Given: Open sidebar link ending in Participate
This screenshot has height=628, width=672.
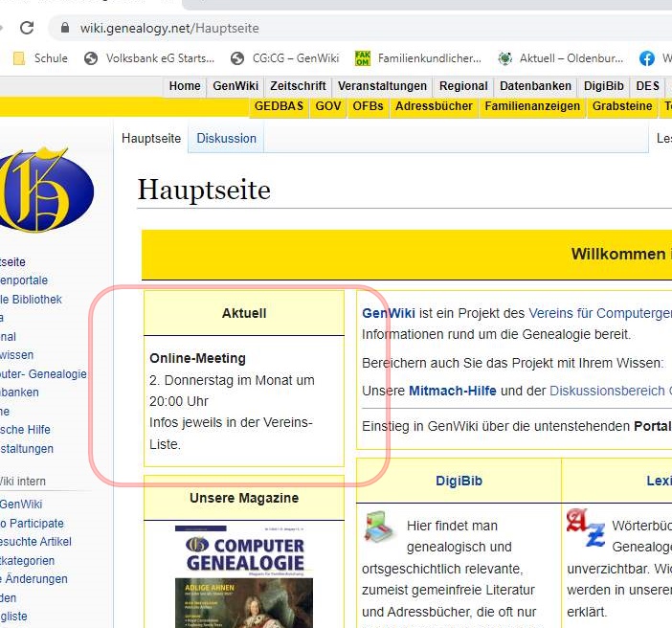Looking at the screenshot, I should [32, 524].
